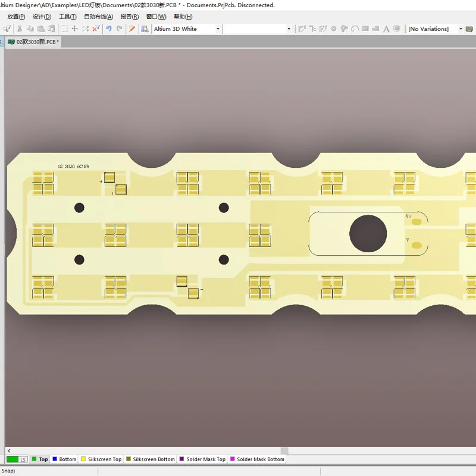
Task: Open the 设计(D) menu
Action: tap(40, 17)
